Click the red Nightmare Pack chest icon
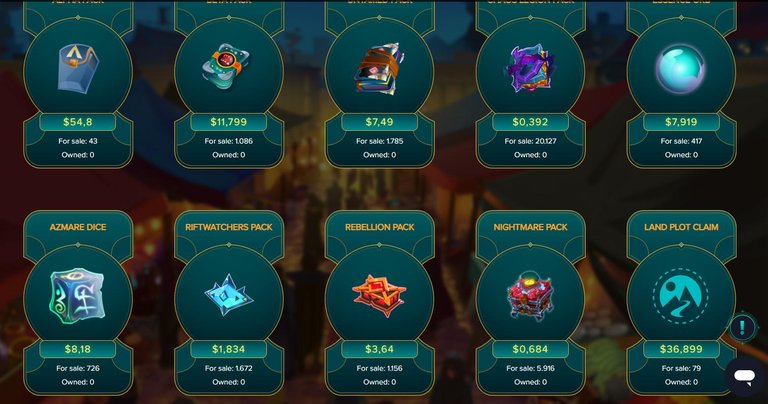This screenshot has width=768, height=404. pyautogui.click(x=530, y=296)
